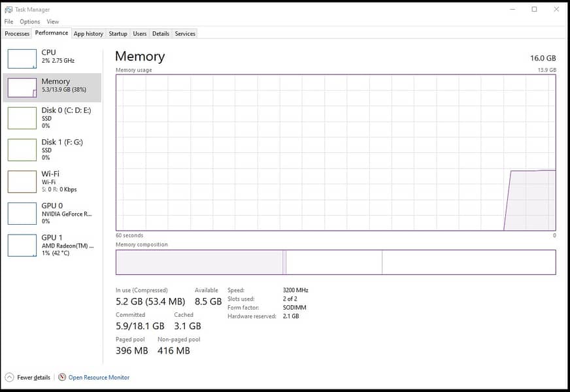Click the Memory usage graph area
The width and height of the screenshot is (570, 392).
[335, 152]
